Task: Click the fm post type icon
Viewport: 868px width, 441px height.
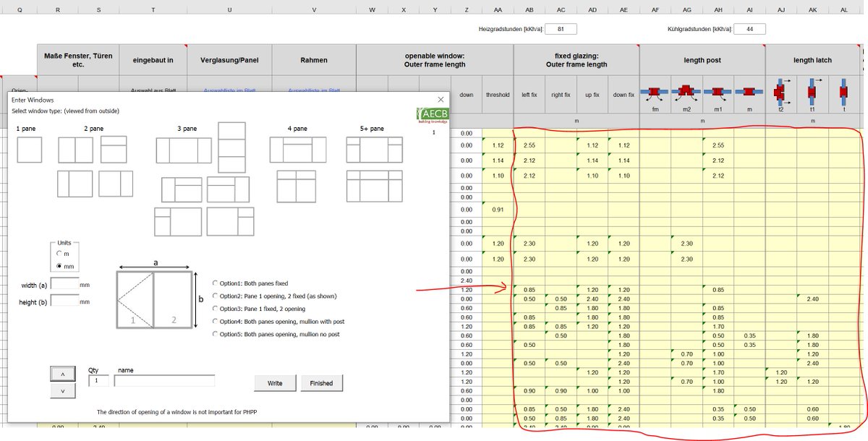Action: [654, 93]
